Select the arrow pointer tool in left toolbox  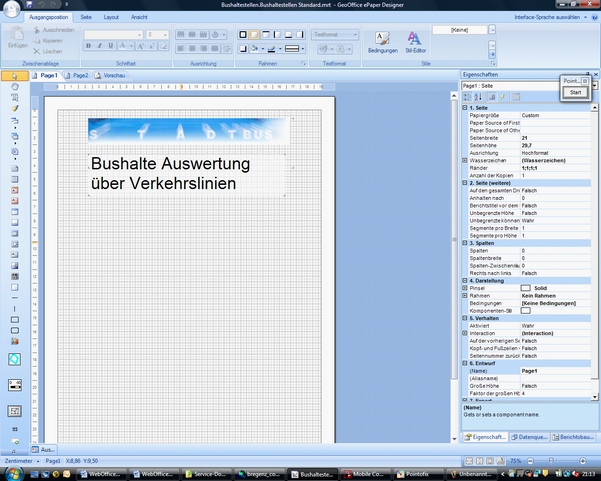click(x=15, y=76)
